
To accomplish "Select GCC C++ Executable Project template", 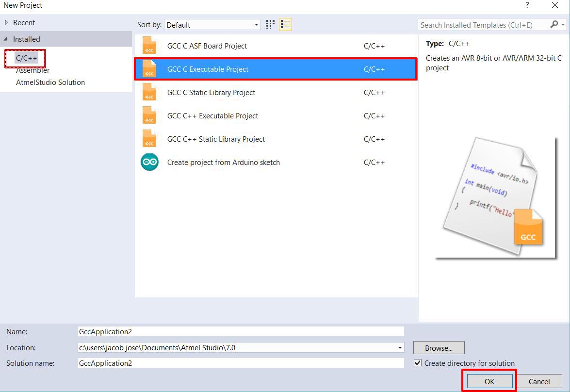I will click(x=277, y=115).
